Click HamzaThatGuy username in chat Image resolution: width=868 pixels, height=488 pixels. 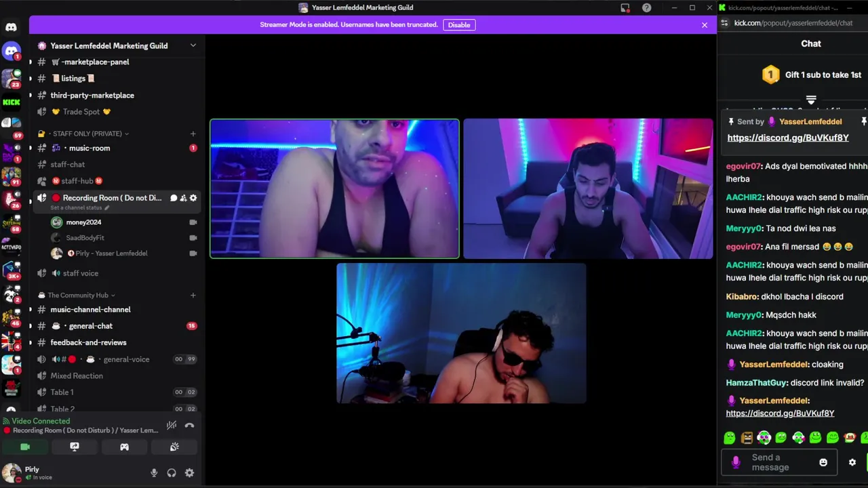757,383
